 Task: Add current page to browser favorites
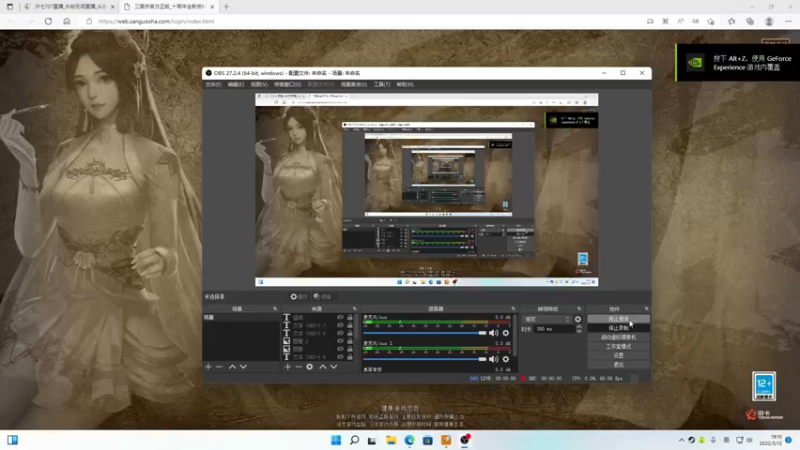coord(711,21)
